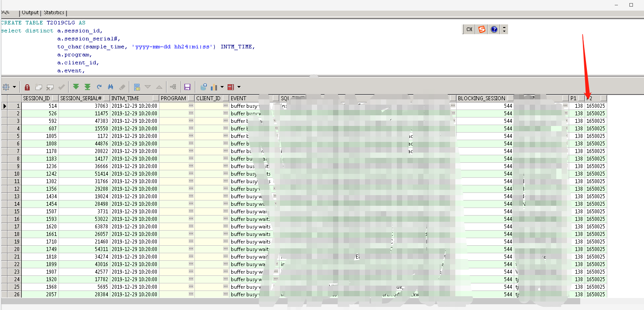Screen dimensions: 644x310
Task: Click the green fetch next page arrow
Action: (76, 87)
